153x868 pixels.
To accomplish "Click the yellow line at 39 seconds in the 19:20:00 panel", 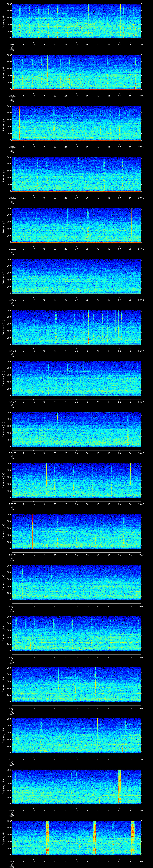I will 97,224.
